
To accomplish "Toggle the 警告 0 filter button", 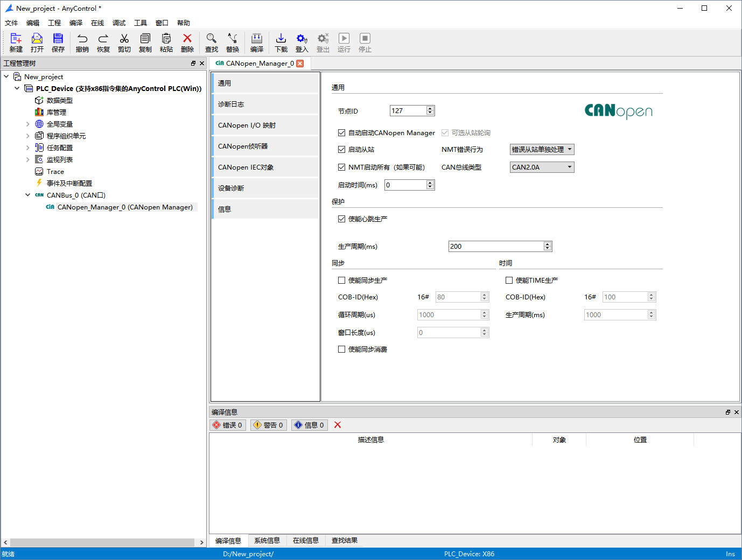I will 269,425.
